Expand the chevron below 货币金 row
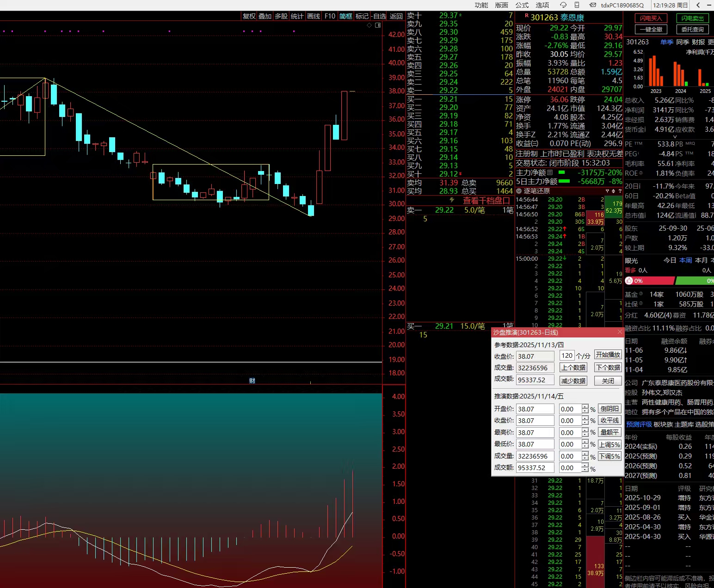 pos(675,137)
